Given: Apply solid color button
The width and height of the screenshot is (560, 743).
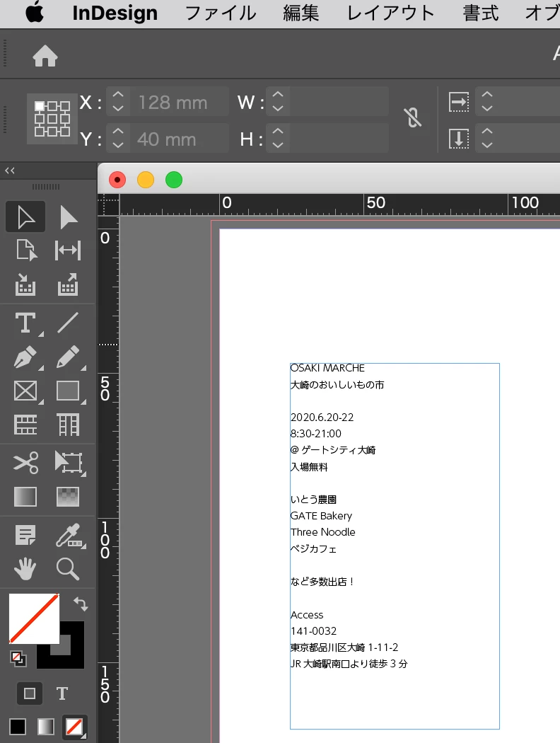Looking at the screenshot, I should click(18, 727).
